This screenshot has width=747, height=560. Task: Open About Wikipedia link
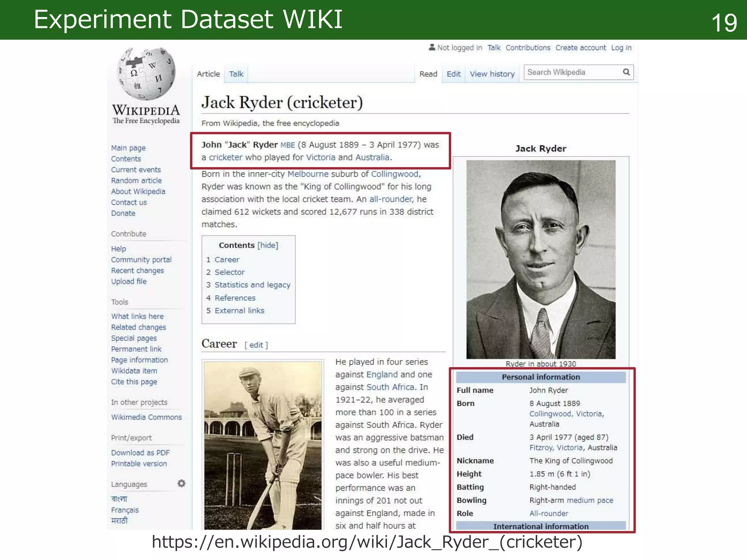[138, 192]
